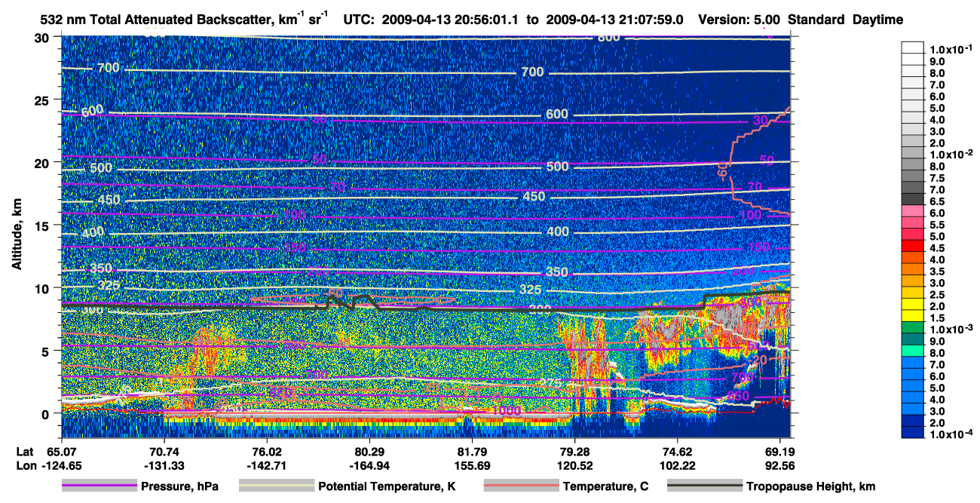Click the salmon Temperature legend line sample
Image resolution: width=980 pixels, height=503 pixels.
click(x=522, y=486)
